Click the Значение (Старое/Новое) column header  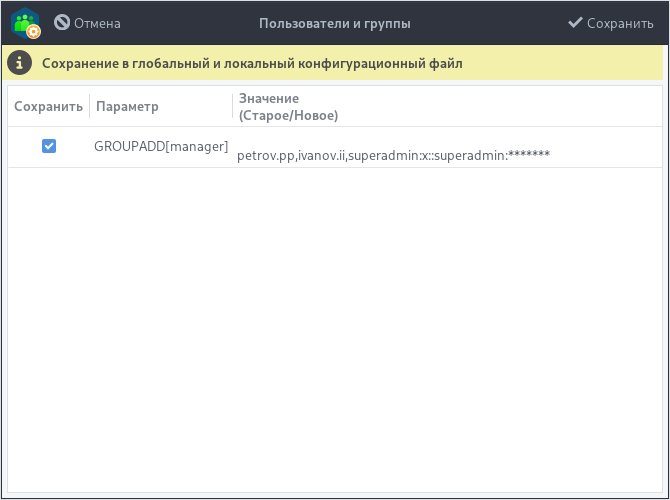click(x=288, y=106)
